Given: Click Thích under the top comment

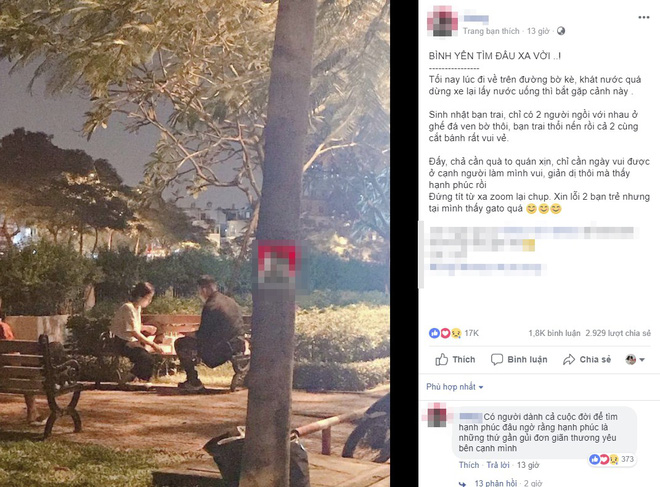Looking at the screenshot, I should point(469,465).
